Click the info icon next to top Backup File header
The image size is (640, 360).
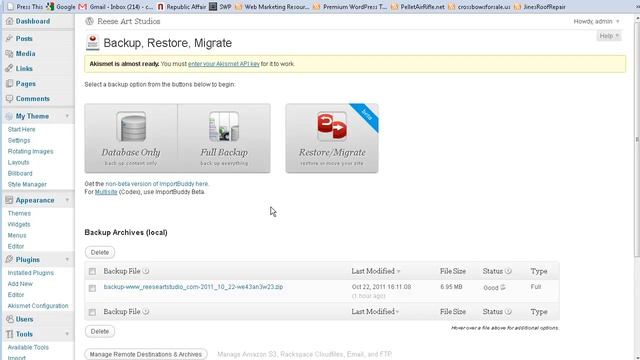point(146,271)
